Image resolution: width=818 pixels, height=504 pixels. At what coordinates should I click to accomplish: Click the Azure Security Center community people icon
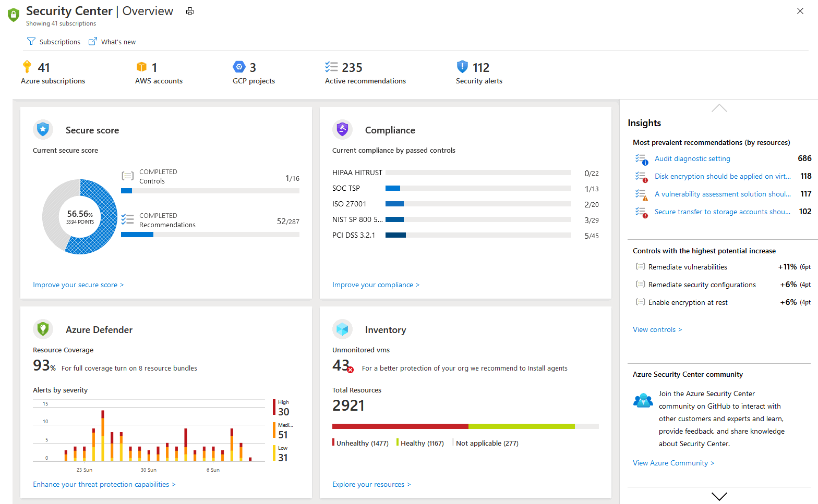[643, 400]
